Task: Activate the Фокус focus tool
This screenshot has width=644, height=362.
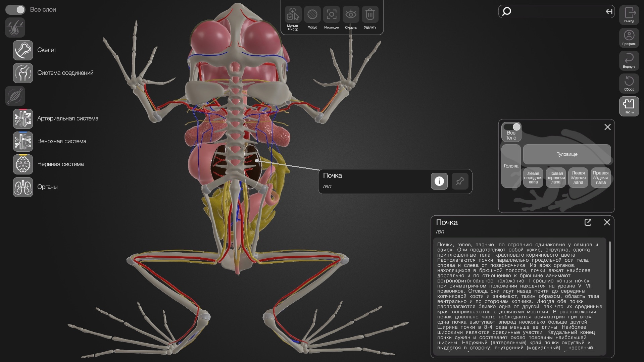Action: [312, 15]
